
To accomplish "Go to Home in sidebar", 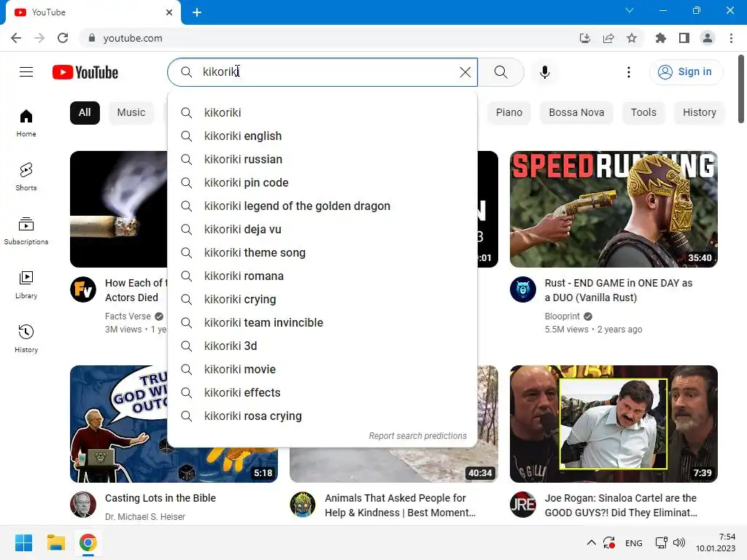I will [26, 122].
